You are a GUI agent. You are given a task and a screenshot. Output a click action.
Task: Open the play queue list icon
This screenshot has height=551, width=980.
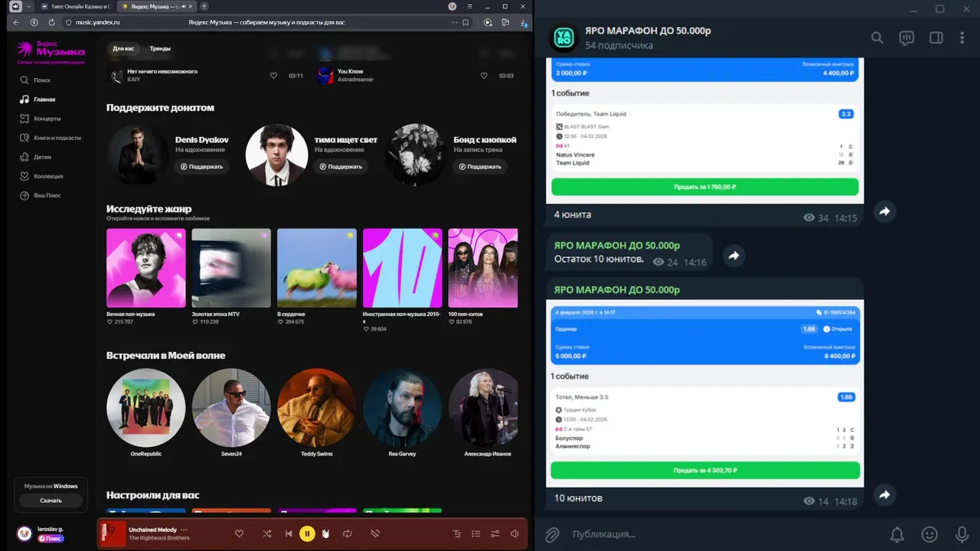pos(476,533)
